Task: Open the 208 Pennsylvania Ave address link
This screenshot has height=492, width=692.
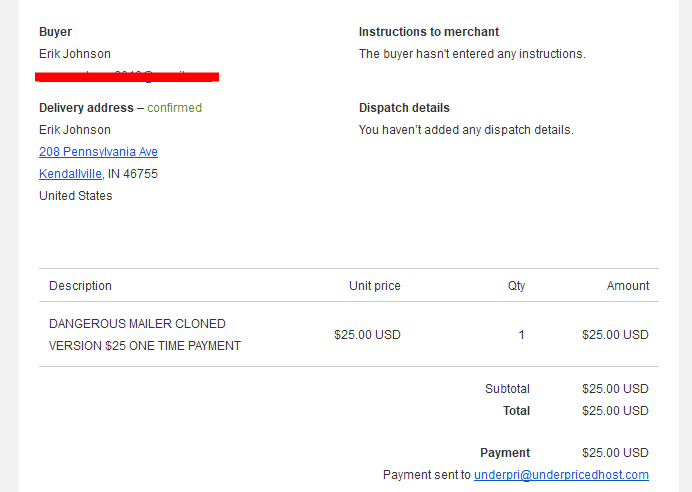Action: tap(98, 152)
